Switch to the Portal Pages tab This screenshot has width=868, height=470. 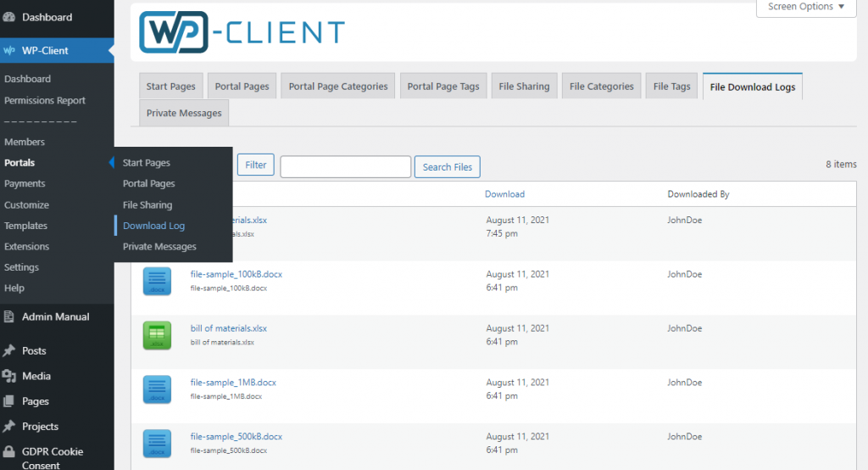[242, 86]
